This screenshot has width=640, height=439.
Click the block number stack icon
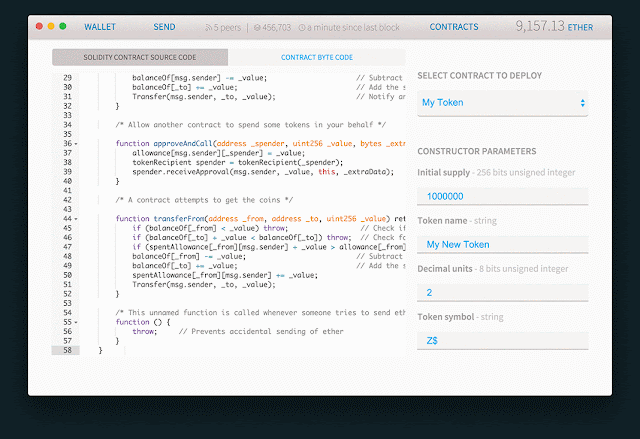click(257, 28)
